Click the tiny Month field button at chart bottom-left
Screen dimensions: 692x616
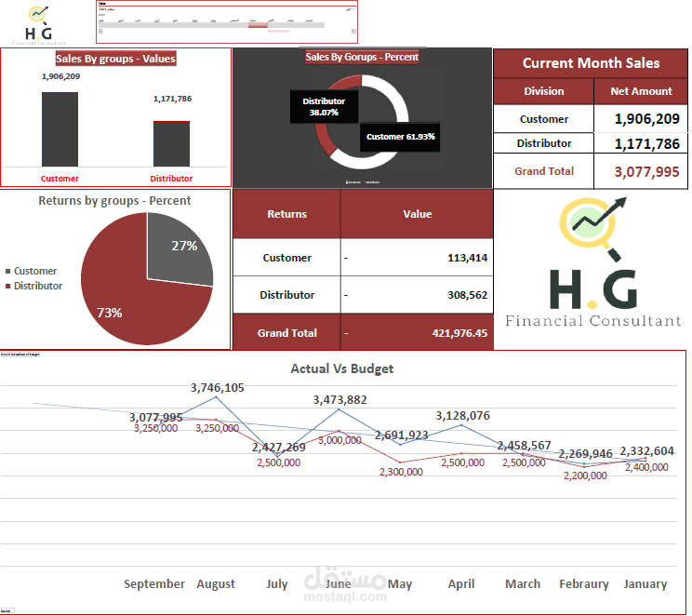(x=7, y=611)
